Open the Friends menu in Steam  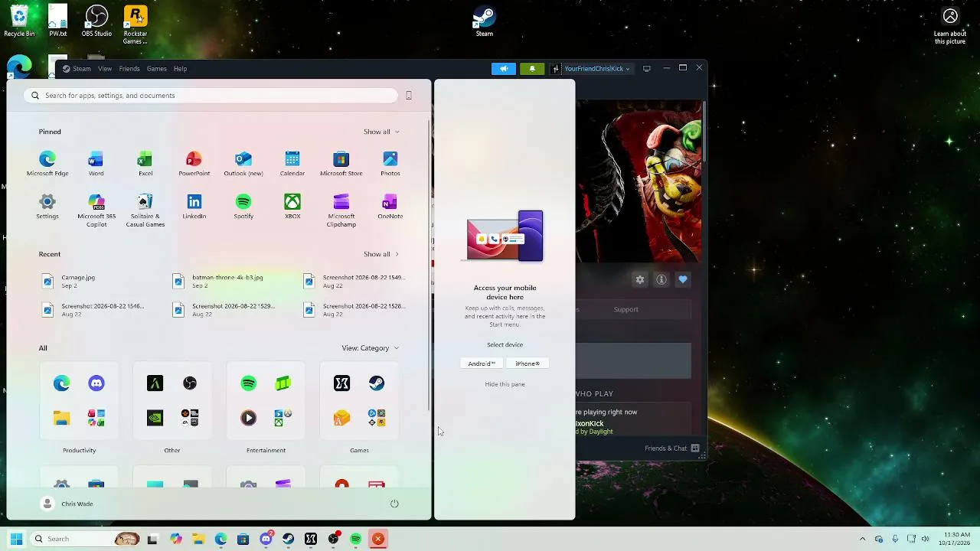tap(129, 69)
